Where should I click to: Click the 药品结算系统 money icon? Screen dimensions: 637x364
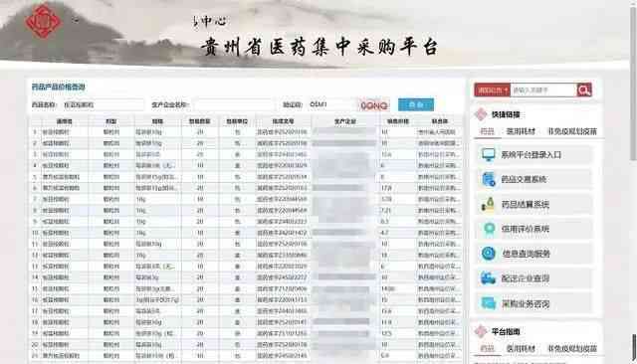click(488, 204)
